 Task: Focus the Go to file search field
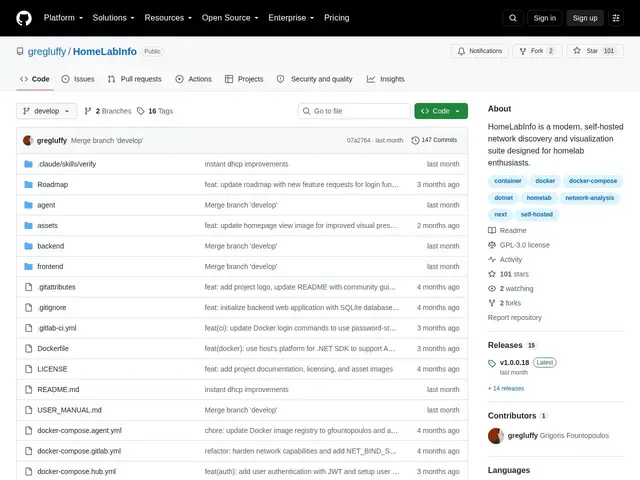[354, 111]
